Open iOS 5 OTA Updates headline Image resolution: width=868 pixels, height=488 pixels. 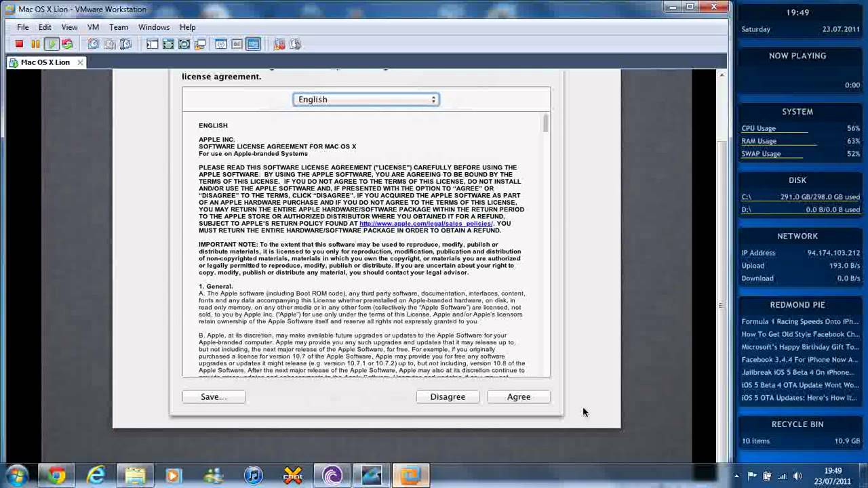pyautogui.click(x=799, y=398)
